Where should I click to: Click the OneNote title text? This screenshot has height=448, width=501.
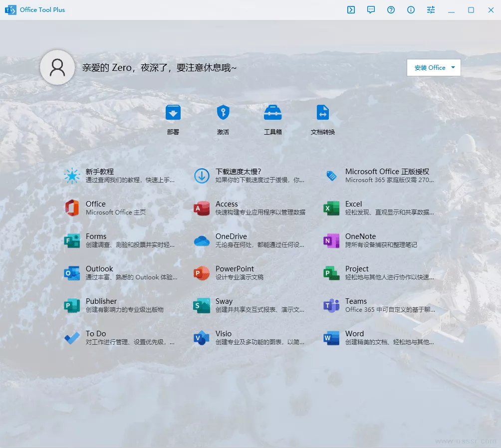[x=360, y=236]
